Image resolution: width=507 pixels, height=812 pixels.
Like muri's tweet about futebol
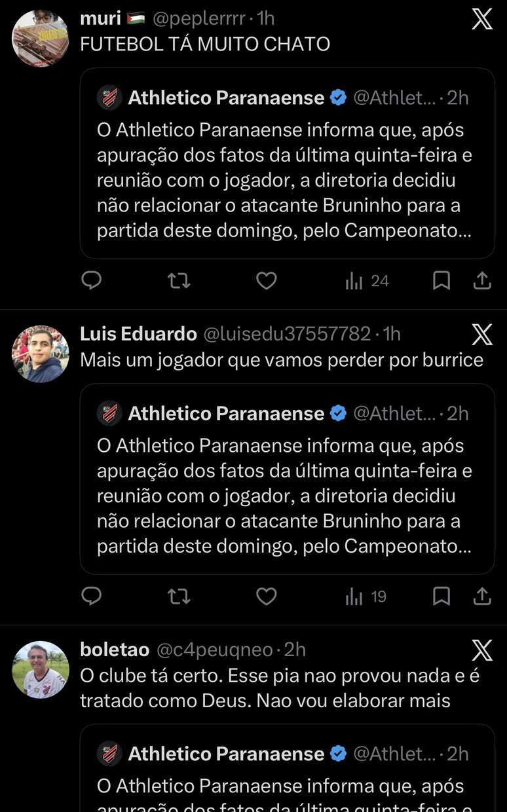pos(266,281)
